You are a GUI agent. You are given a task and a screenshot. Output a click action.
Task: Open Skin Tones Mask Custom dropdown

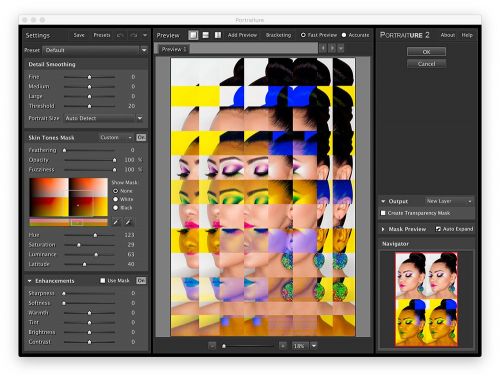click(116, 137)
